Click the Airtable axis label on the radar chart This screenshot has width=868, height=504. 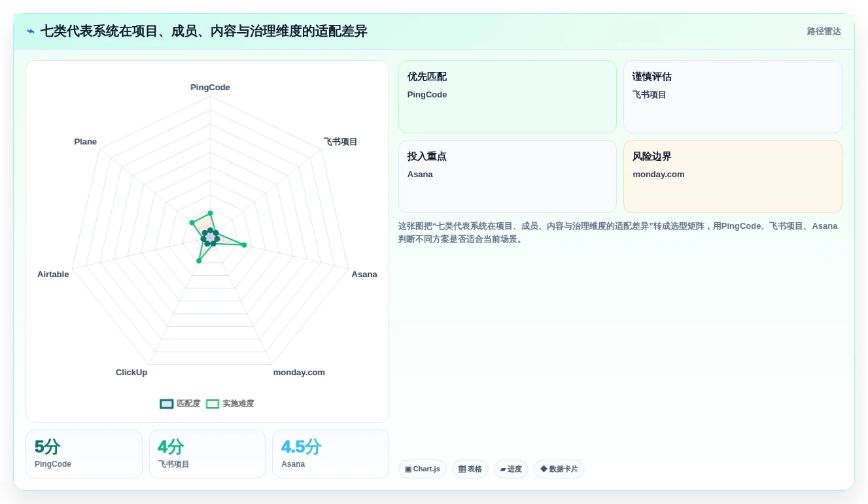pos(53,275)
